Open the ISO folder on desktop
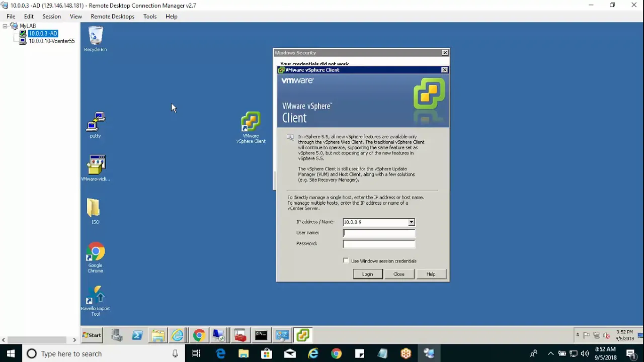The height and width of the screenshot is (362, 644). pyautogui.click(x=96, y=211)
